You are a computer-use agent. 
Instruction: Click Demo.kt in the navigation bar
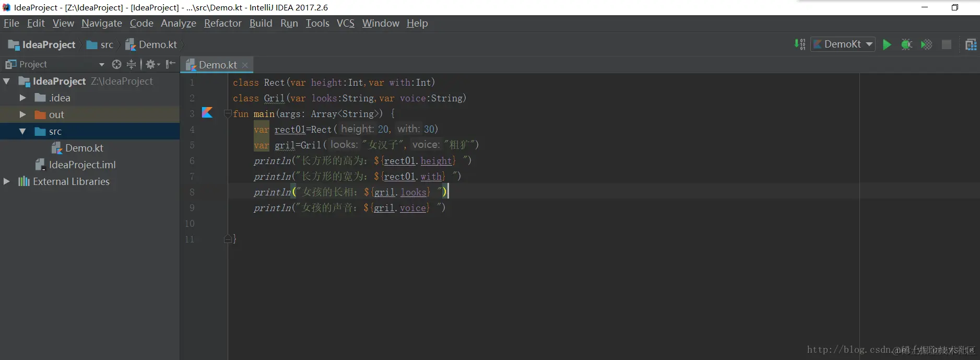(151, 44)
